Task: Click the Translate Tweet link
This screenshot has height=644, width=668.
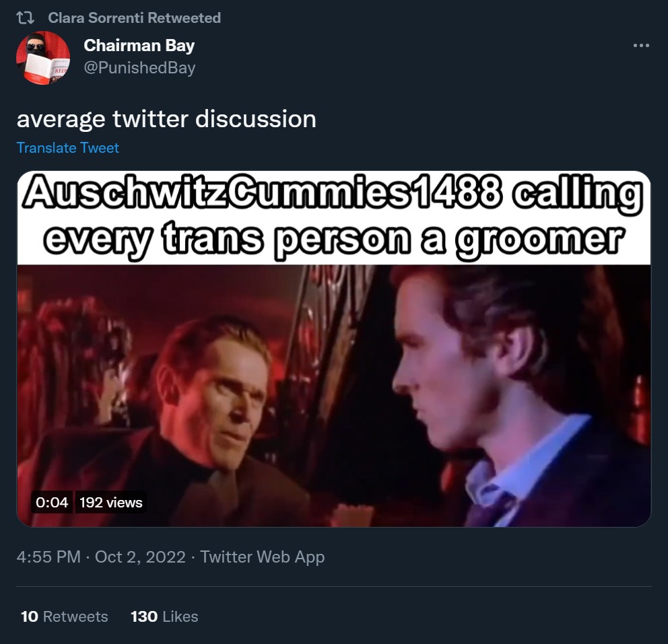Action: pyautogui.click(x=68, y=147)
